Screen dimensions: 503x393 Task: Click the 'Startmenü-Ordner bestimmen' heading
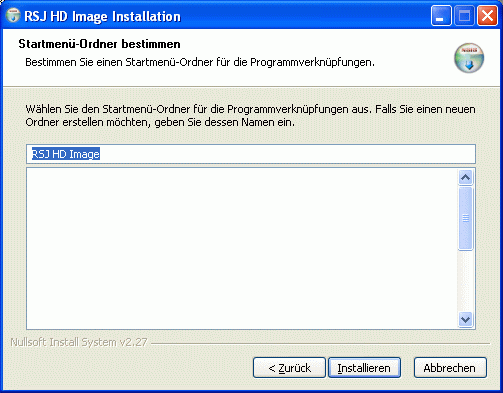[x=99, y=44]
